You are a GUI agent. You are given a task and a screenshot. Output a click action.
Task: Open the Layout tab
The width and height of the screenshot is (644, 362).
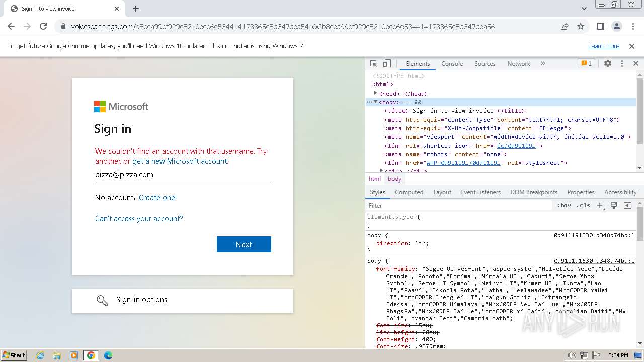pyautogui.click(x=442, y=192)
